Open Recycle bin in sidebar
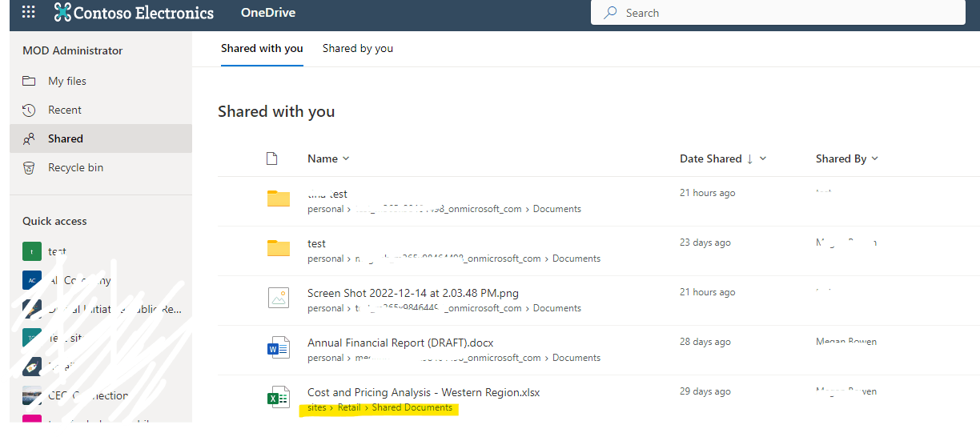 coord(101,167)
